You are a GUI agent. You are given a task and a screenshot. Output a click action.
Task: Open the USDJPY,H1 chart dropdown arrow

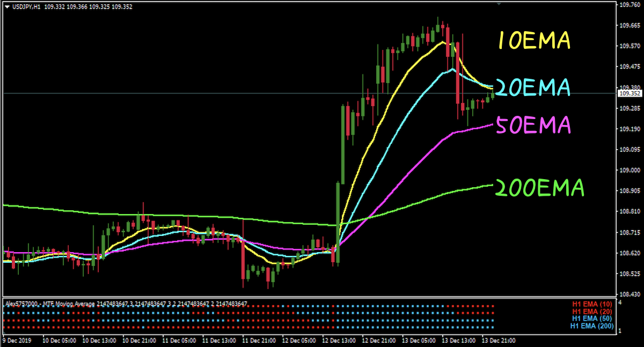(6, 6)
